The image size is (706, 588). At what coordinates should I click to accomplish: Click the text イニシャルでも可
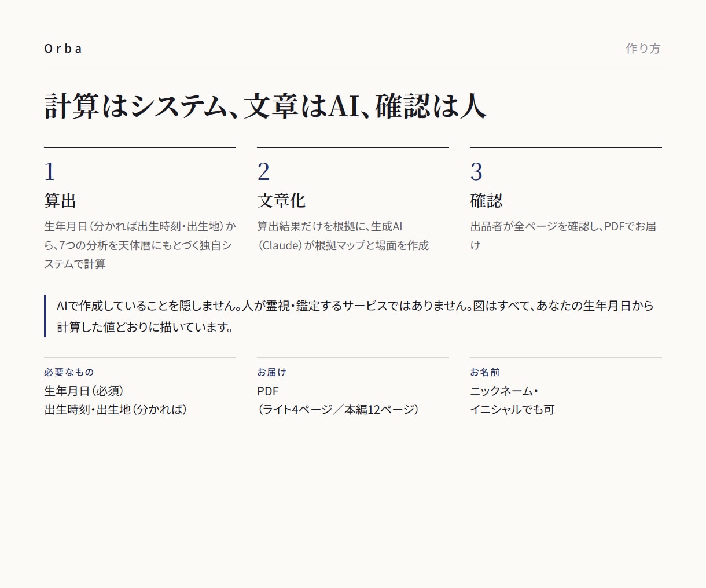tap(512, 410)
